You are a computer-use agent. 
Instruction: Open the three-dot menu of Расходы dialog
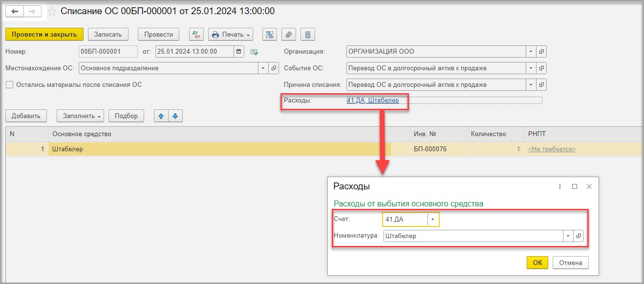coord(560,186)
